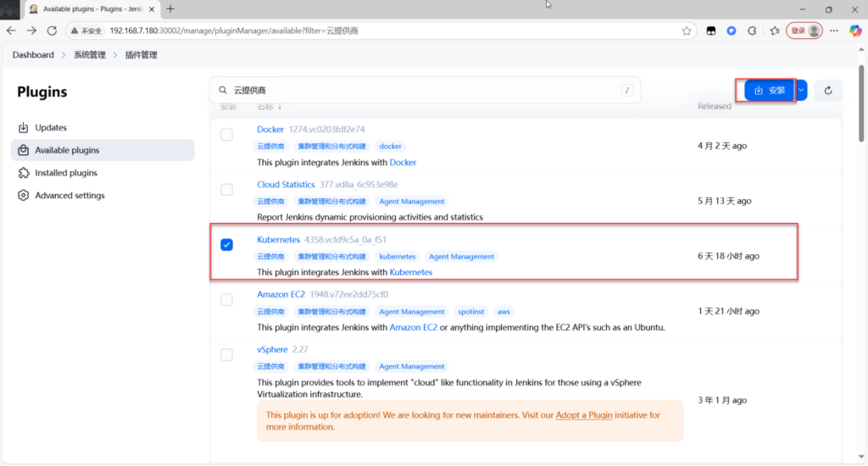Click the Updates download icon in sidebar
The height and width of the screenshot is (466, 868).
(23, 128)
